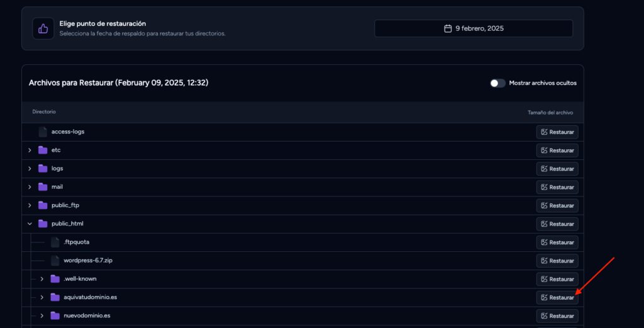Expand the logs folder chevron

(x=30, y=169)
